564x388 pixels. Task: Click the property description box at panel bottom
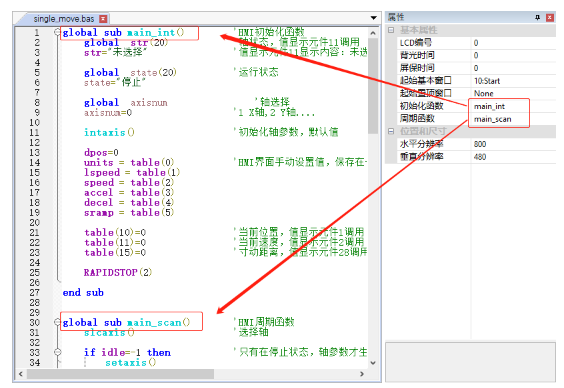point(470,362)
